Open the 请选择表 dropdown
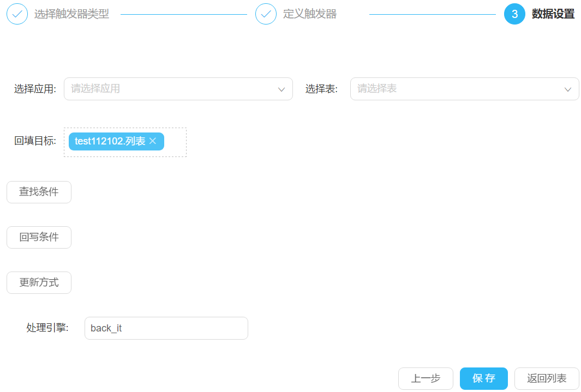Image resolution: width=581 pixels, height=392 pixels. tap(458, 89)
